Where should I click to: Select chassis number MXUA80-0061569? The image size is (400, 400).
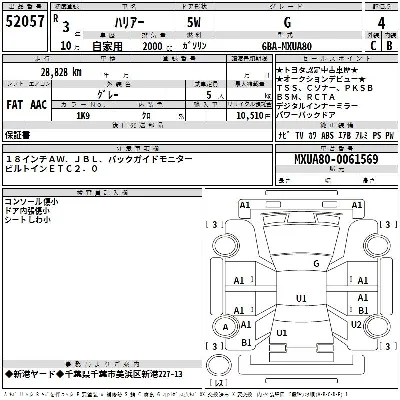(336, 159)
